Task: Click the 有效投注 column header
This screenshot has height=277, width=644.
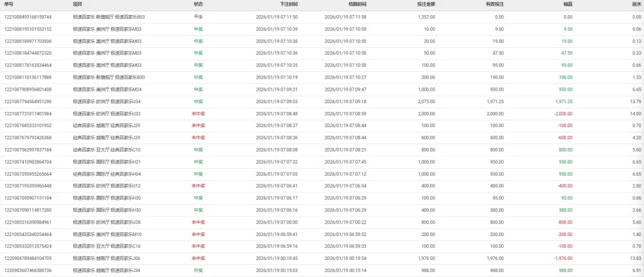Action: click(494, 4)
